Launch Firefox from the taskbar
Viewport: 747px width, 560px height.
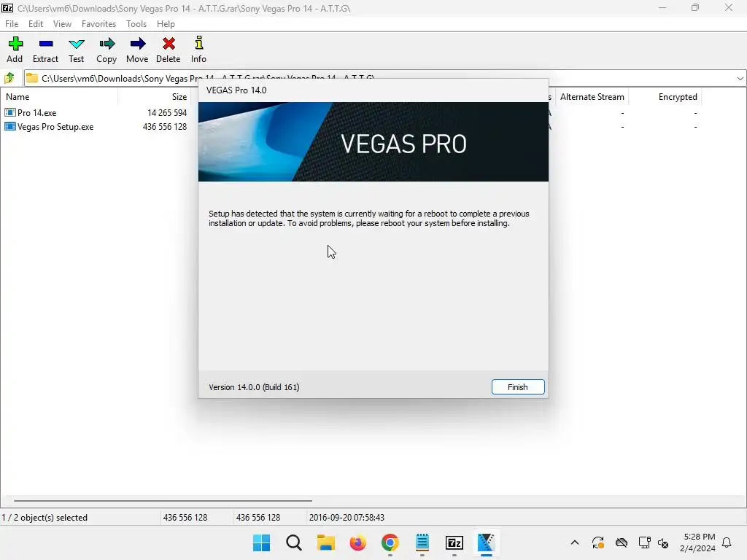pyautogui.click(x=357, y=542)
